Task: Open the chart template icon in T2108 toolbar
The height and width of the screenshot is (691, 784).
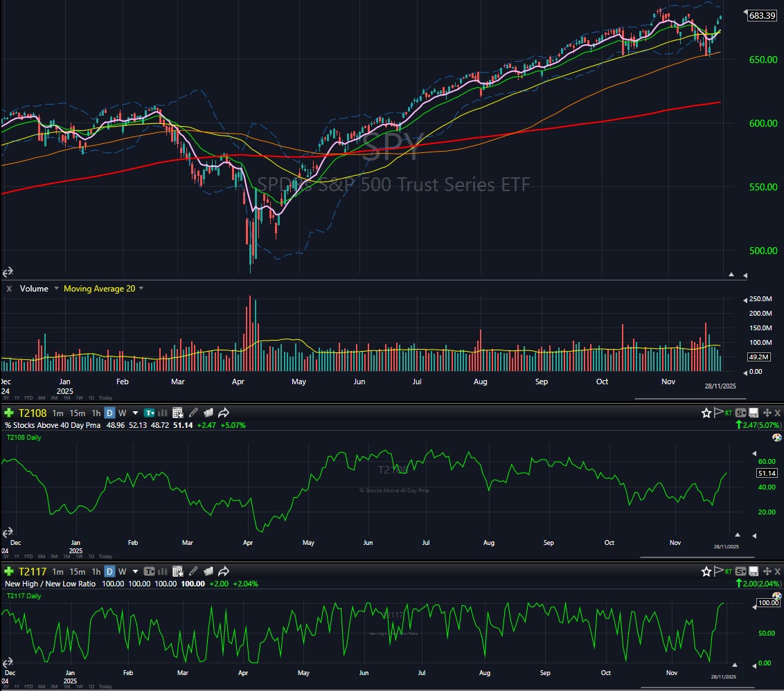Action: 149,413
